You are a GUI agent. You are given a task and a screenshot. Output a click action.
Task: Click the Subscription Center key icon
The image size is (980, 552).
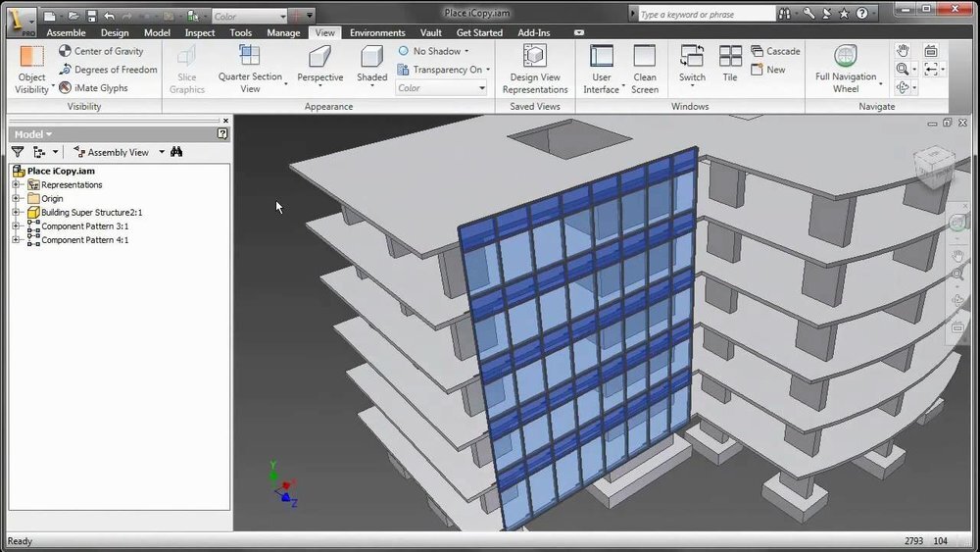(x=808, y=13)
